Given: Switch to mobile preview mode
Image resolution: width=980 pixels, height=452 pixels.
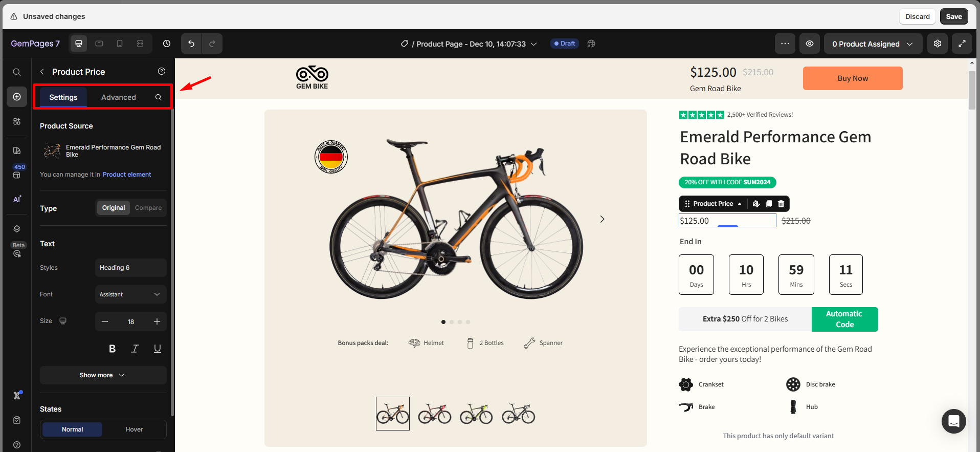Looking at the screenshot, I should [x=120, y=44].
